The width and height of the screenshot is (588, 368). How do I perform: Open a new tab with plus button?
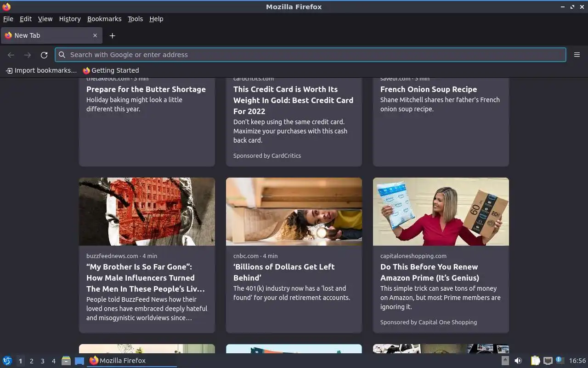(x=112, y=35)
